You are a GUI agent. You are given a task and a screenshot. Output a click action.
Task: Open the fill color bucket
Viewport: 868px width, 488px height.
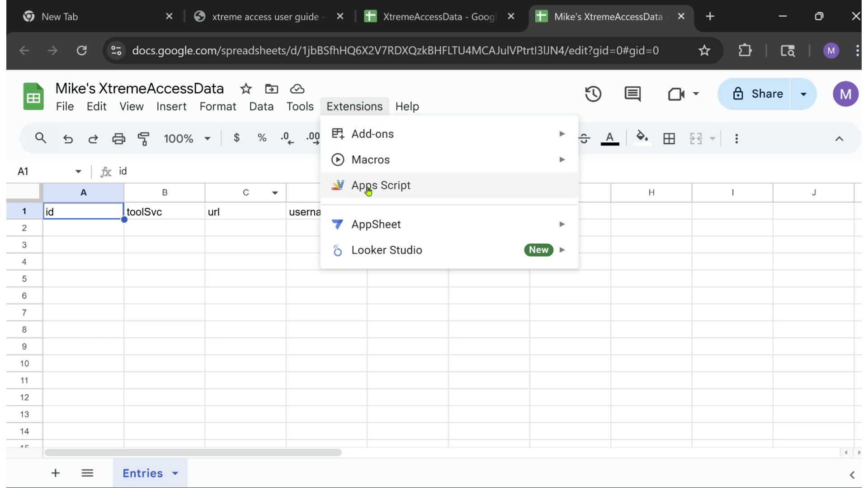[x=642, y=138]
